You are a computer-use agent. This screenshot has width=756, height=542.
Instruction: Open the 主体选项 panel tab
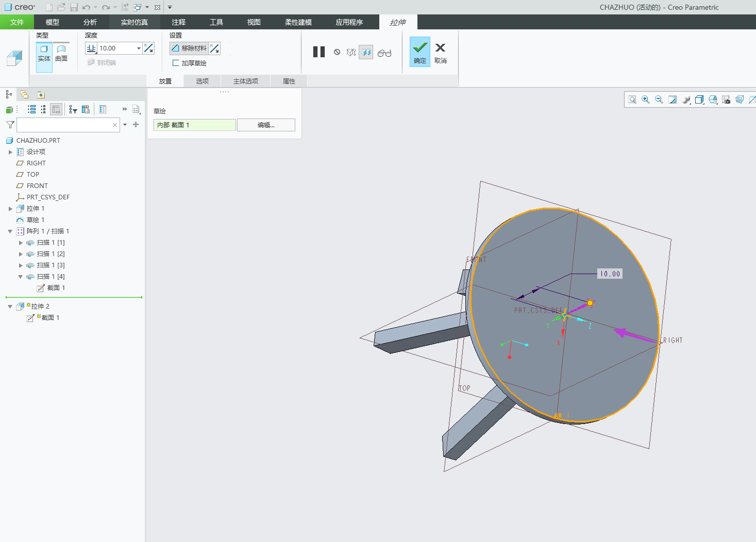(x=246, y=81)
